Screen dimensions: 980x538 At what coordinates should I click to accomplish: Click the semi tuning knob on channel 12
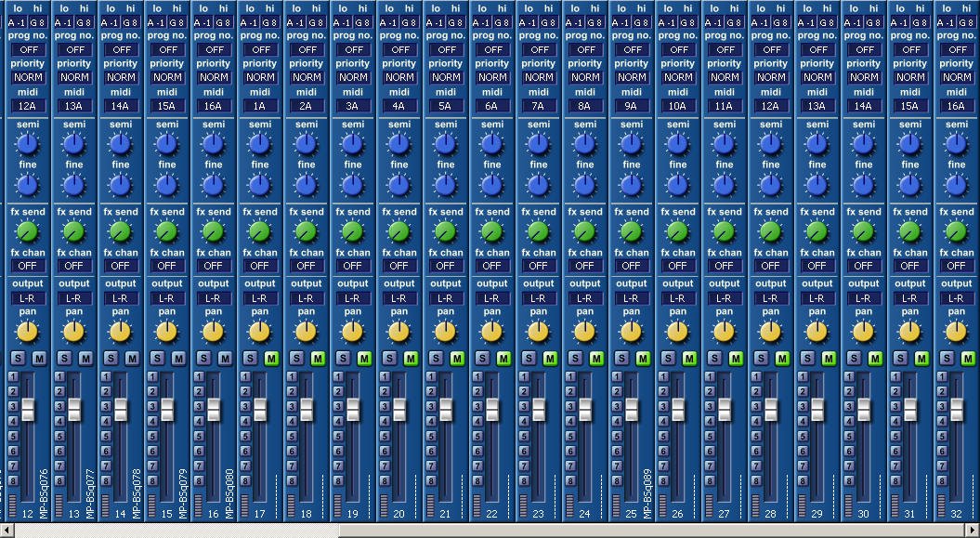coord(27,144)
